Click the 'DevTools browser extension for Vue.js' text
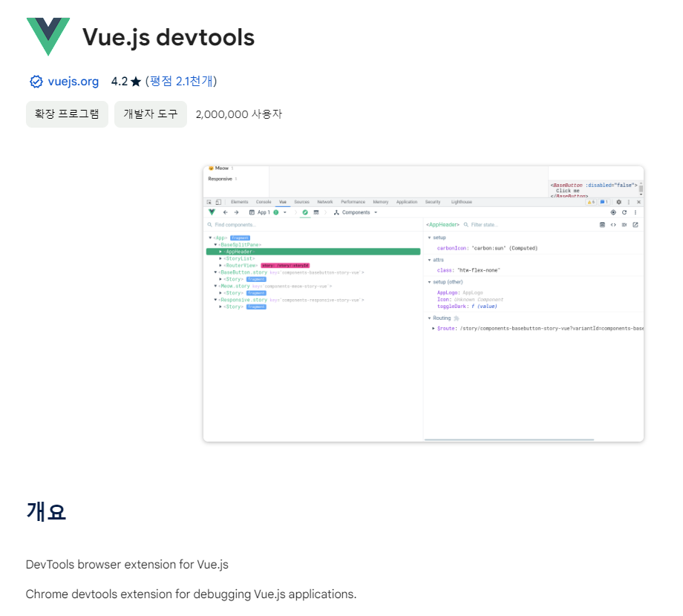The width and height of the screenshot is (683, 616). coord(127,565)
